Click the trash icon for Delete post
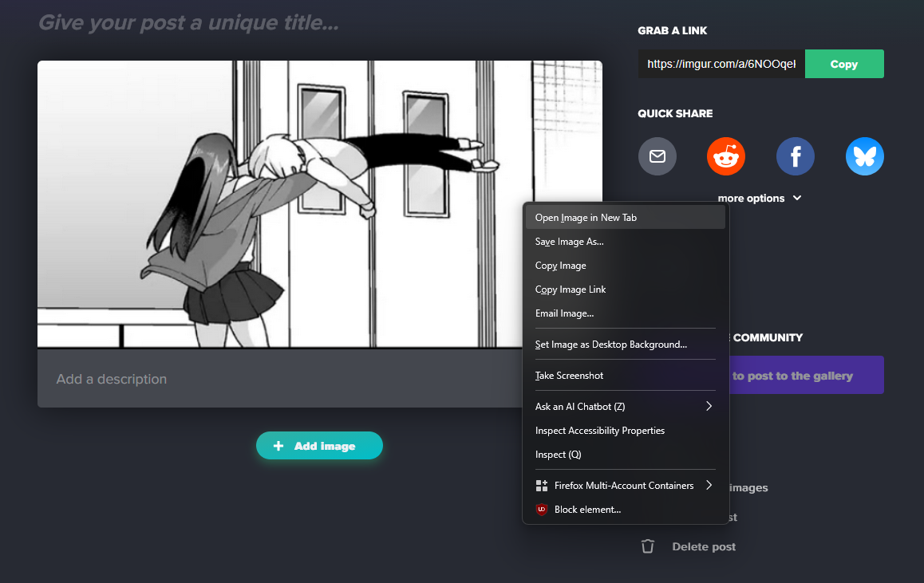 pyautogui.click(x=648, y=546)
